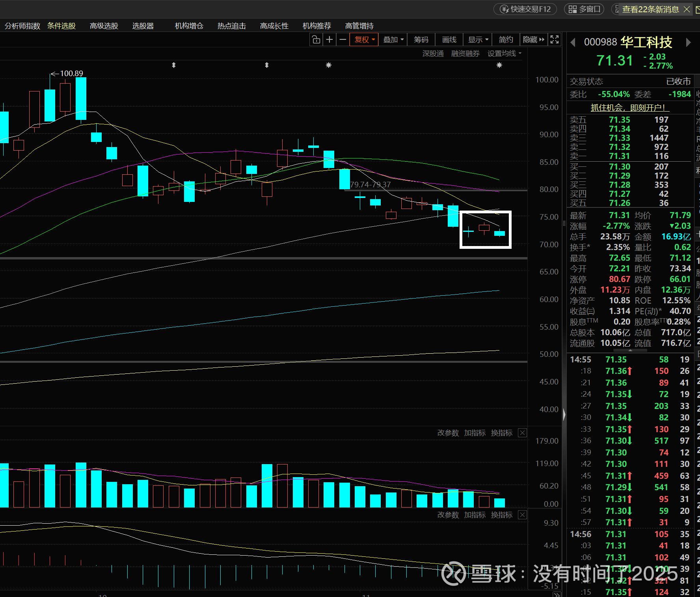Click splitter handle between chart and quote panel
The image size is (700, 597).
pyautogui.click(x=564, y=223)
